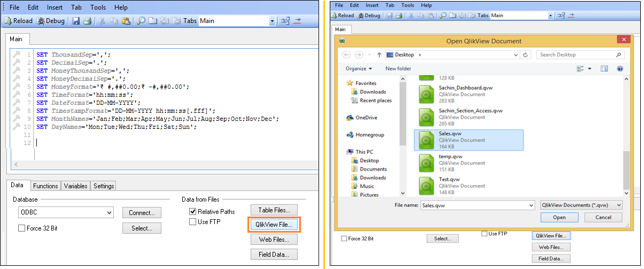Click Debug in the left script editor toolbar
Screen dimensions: 644x269
(50, 21)
